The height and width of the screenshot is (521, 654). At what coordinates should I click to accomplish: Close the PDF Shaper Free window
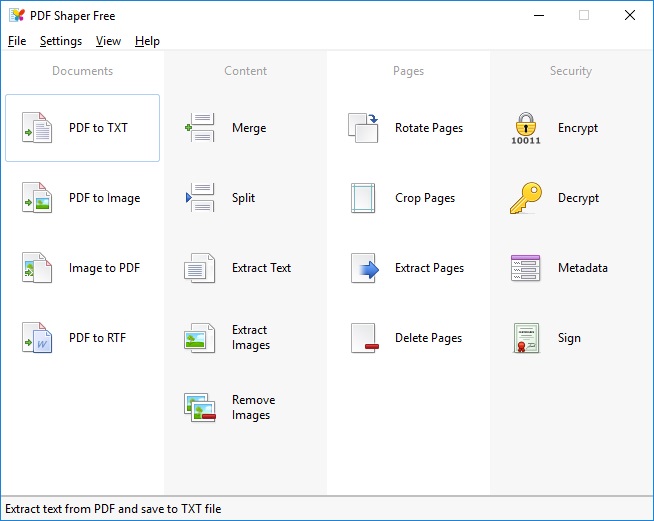(x=630, y=15)
